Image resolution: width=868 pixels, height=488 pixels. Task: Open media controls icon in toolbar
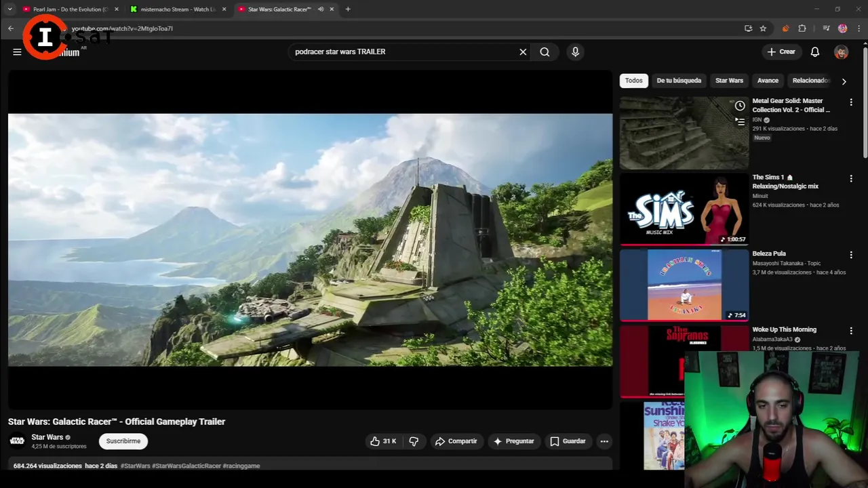coord(826,28)
